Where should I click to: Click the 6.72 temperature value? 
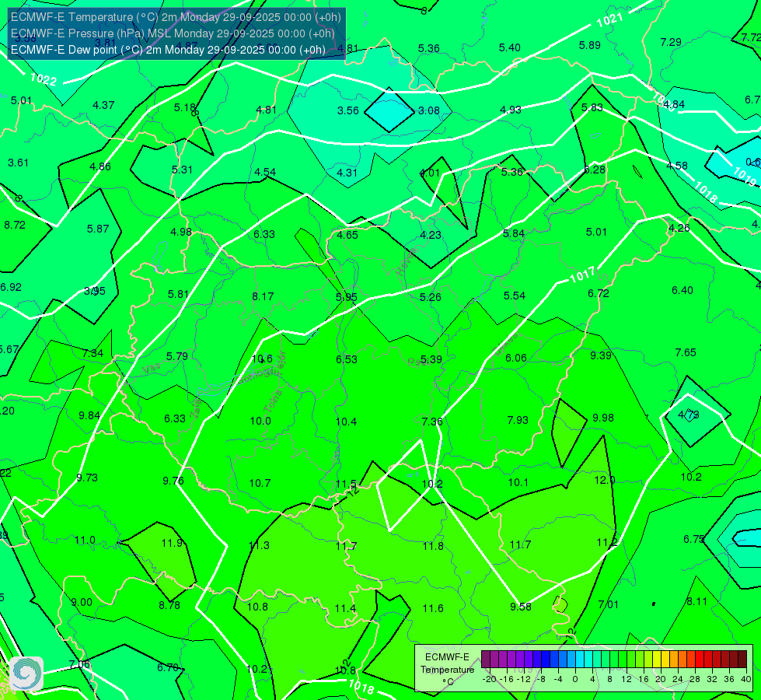click(599, 293)
